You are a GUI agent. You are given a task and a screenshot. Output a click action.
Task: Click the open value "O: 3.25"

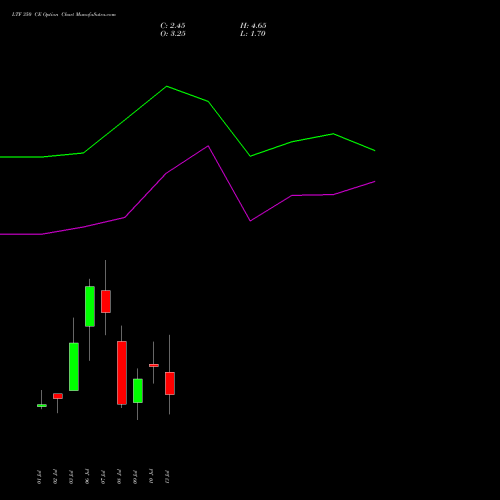(173, 34)
